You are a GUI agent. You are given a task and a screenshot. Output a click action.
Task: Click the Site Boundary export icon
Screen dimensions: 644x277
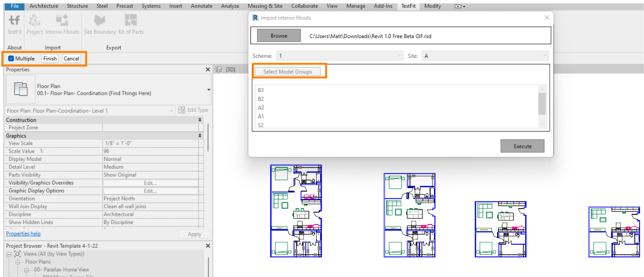coord(100,20)
